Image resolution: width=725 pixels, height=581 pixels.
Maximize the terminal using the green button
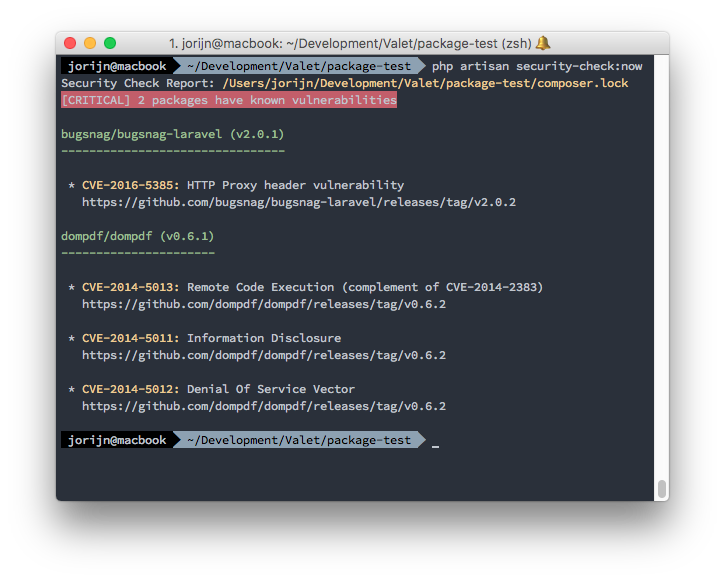110,43
